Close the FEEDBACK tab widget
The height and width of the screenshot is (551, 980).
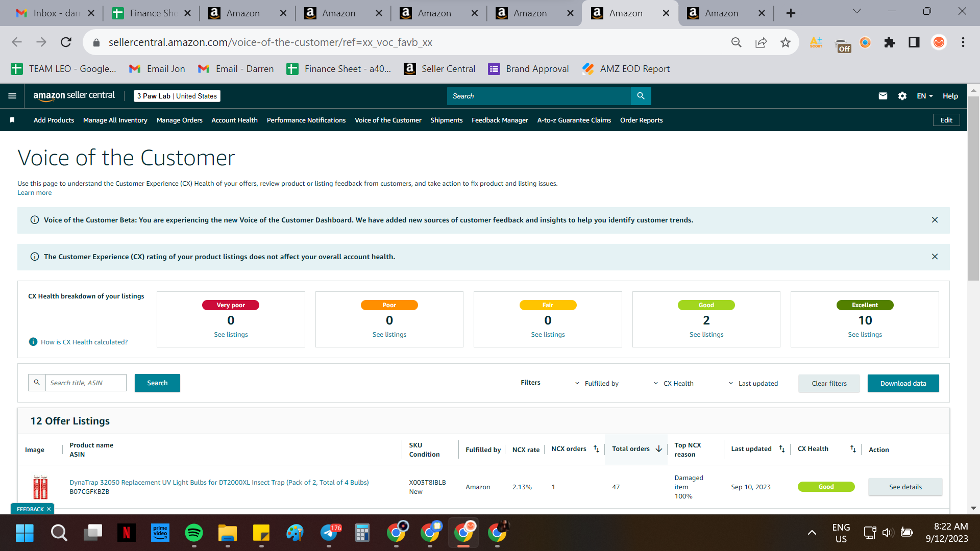pyautogui.click(x=49, y=509)
